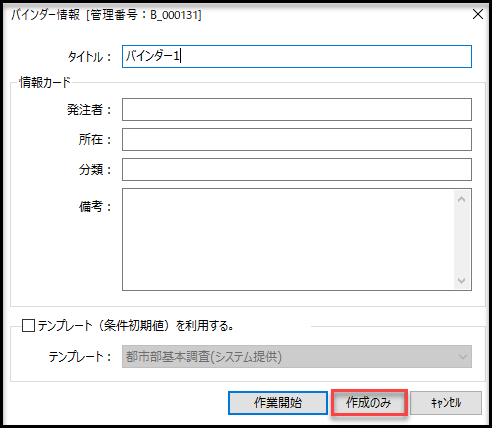This screenshot has width=492, height=428.
Task: Click the タイトル： label
Action: [x=89, y=57]
